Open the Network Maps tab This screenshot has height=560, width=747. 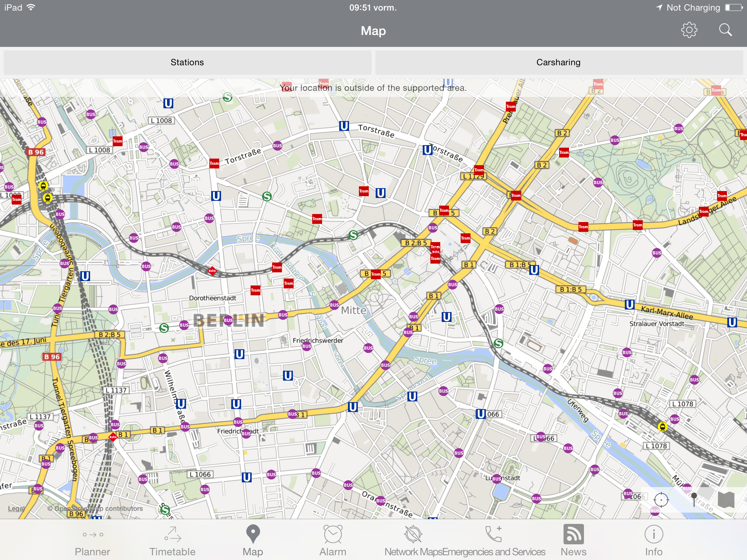413,541
